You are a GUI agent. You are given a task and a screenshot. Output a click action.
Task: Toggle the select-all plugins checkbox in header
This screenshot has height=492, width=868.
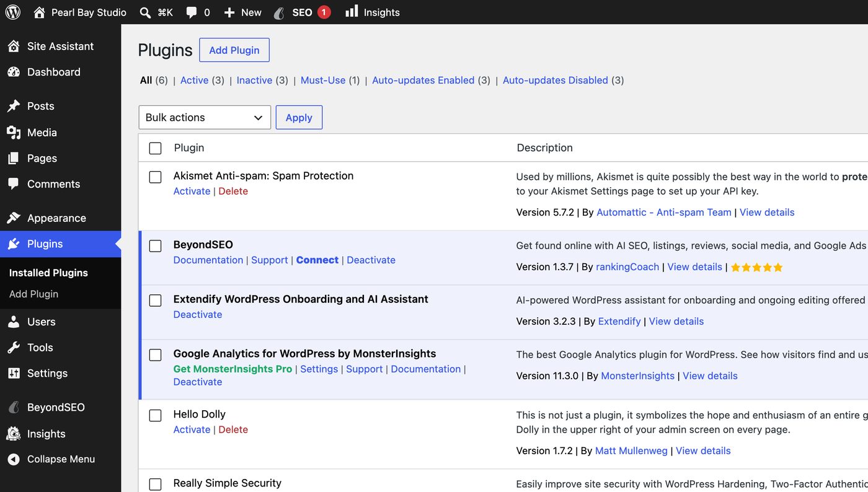[155, 148]
